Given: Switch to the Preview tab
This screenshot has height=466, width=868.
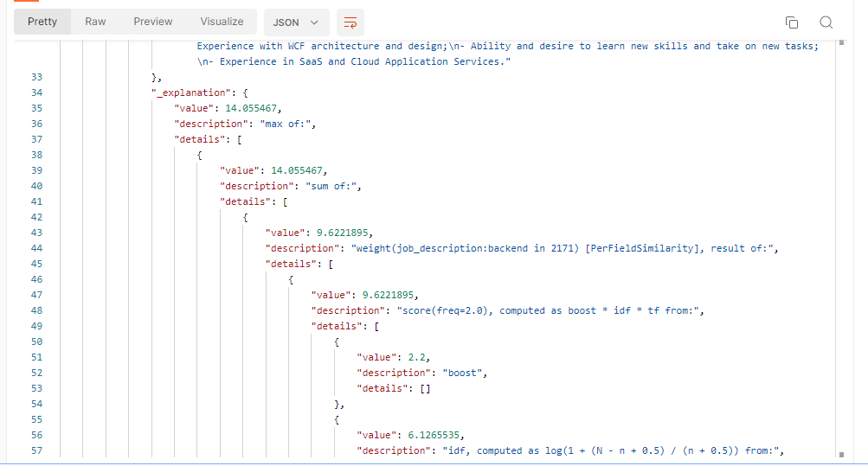Looking at the screenshot, I should [x=153, y=22].
